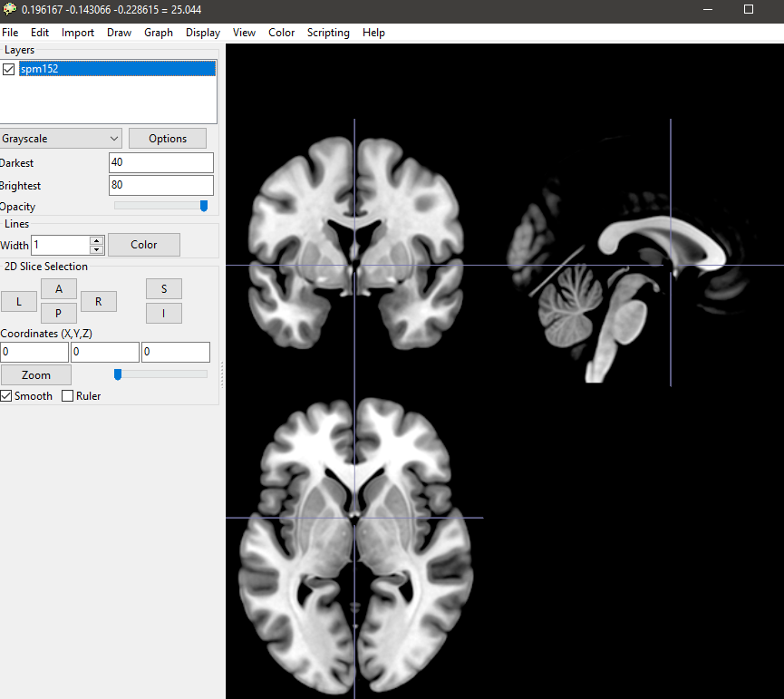Toggle the spm152 layer visibility checkbox

(9, 69)
